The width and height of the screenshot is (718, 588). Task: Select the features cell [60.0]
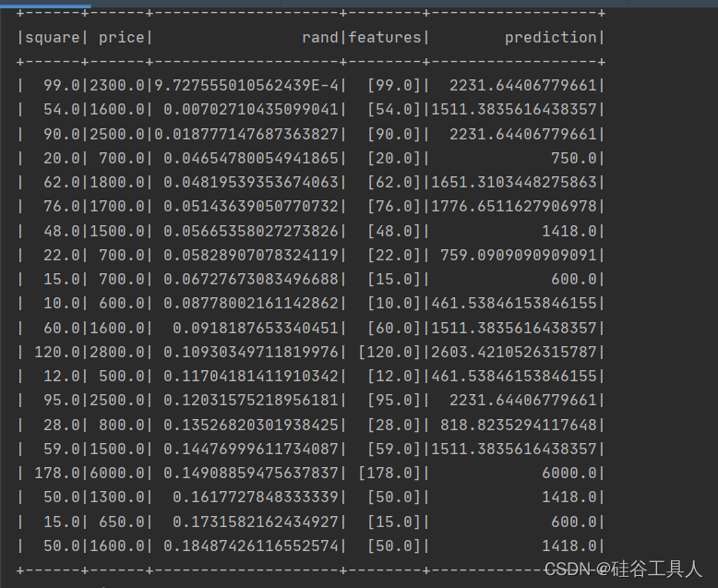point(394,328)
